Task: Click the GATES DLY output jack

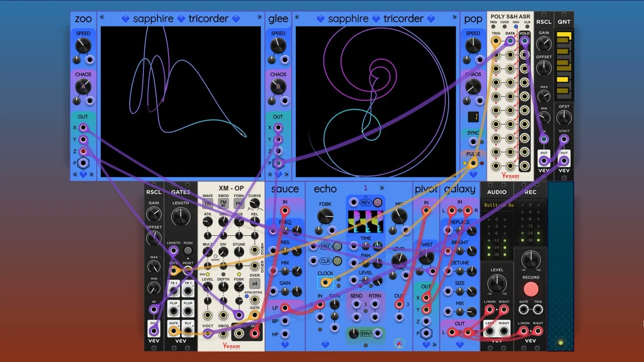Action: coord(188,331)
